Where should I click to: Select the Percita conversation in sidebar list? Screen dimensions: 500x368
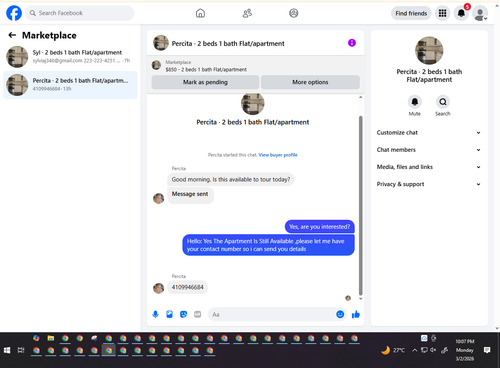click(x=70, y=85)
